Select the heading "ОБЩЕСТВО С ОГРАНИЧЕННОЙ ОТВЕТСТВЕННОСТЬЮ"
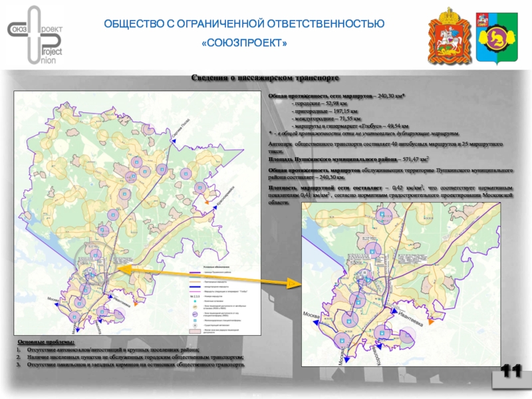This screenshot has height=399, width=532. click(244, 24)
